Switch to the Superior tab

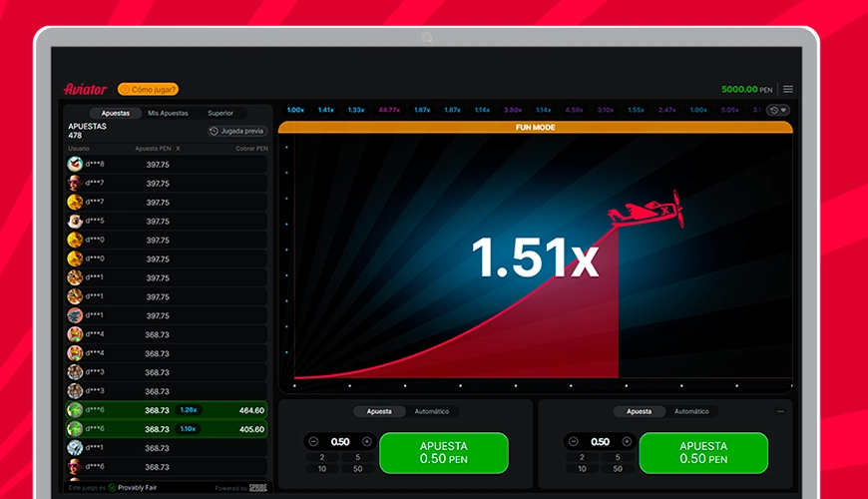tap(220, 113)
